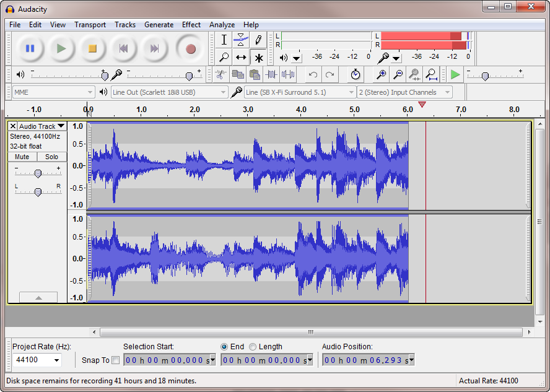Click the Zoom In magnifier
Image resolution: width=550 pixels, height=392 pixels.
[381, 74]
